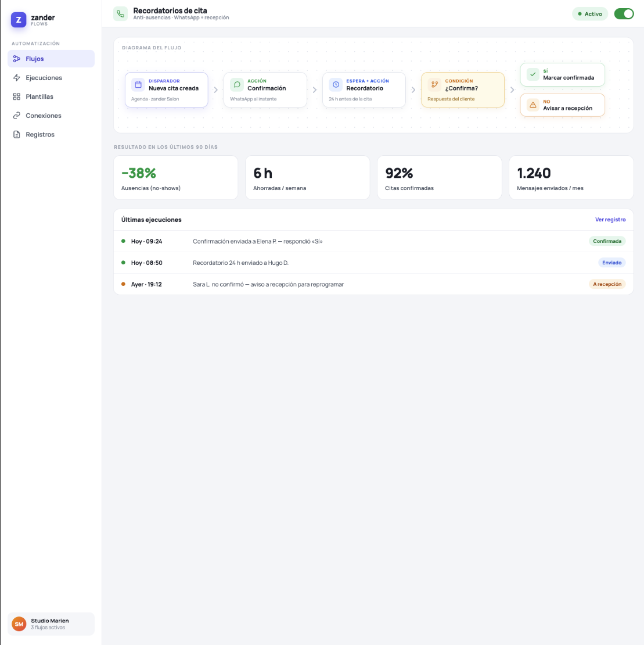The width and height of the screenshot is (644, 645).
Task: Click the Registros document icon
Action: click(x=16, y=134)
